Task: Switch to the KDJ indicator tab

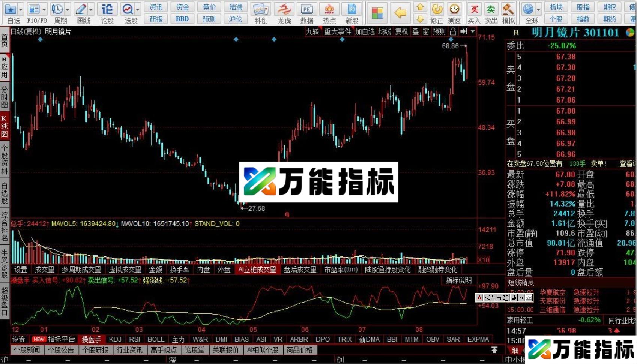Action: pyautogui.click(x=115, y=339)
